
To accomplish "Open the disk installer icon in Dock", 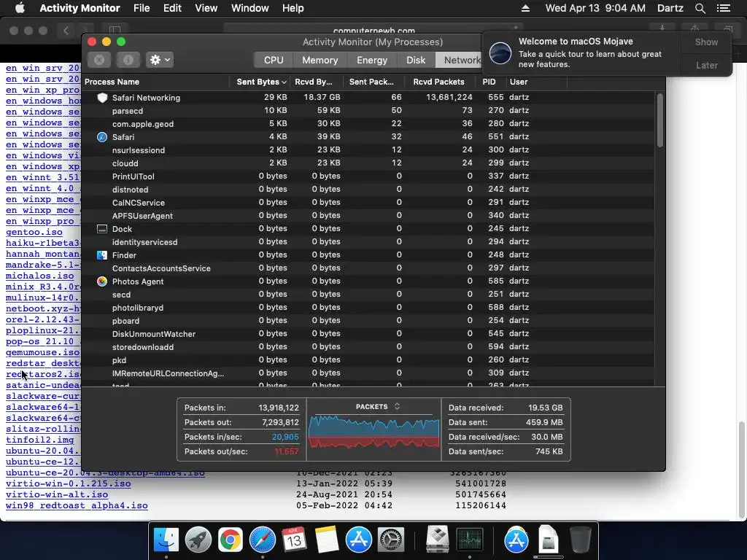I will click(438, 540).
